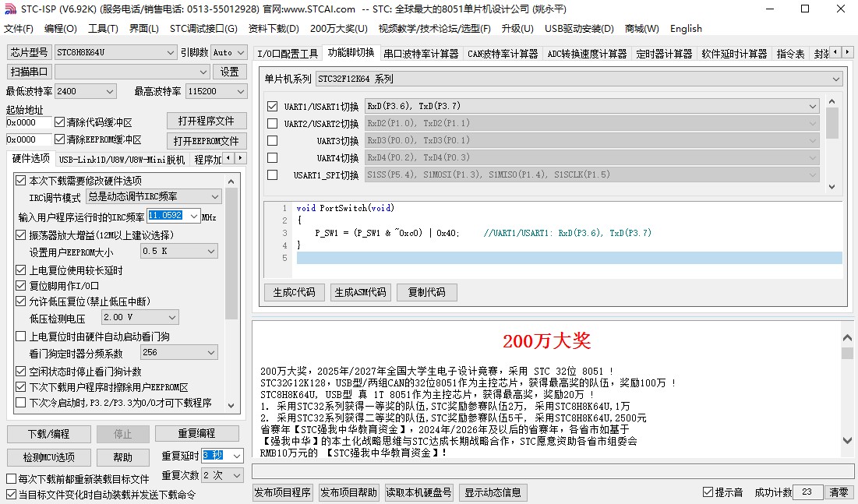Click up arrow of UART switch list scrollbar
The height and width of the screenshot is (504, 858).
(832, 101)
